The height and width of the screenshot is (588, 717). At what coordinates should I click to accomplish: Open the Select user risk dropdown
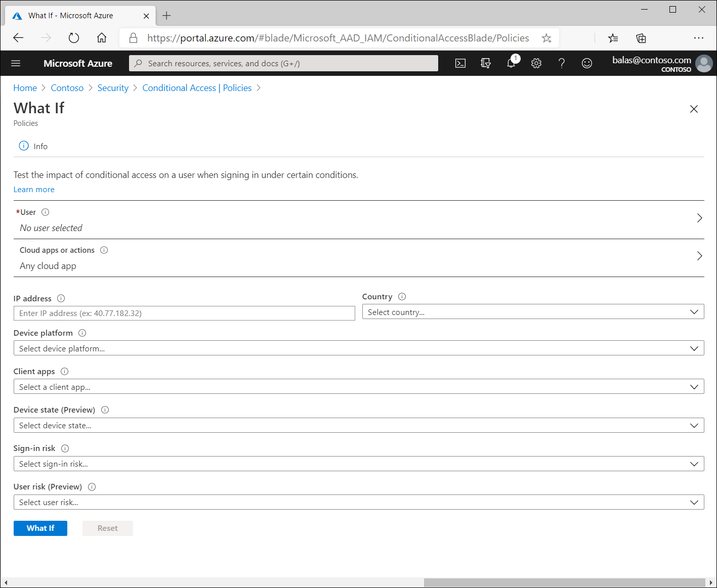pos(359,502)
